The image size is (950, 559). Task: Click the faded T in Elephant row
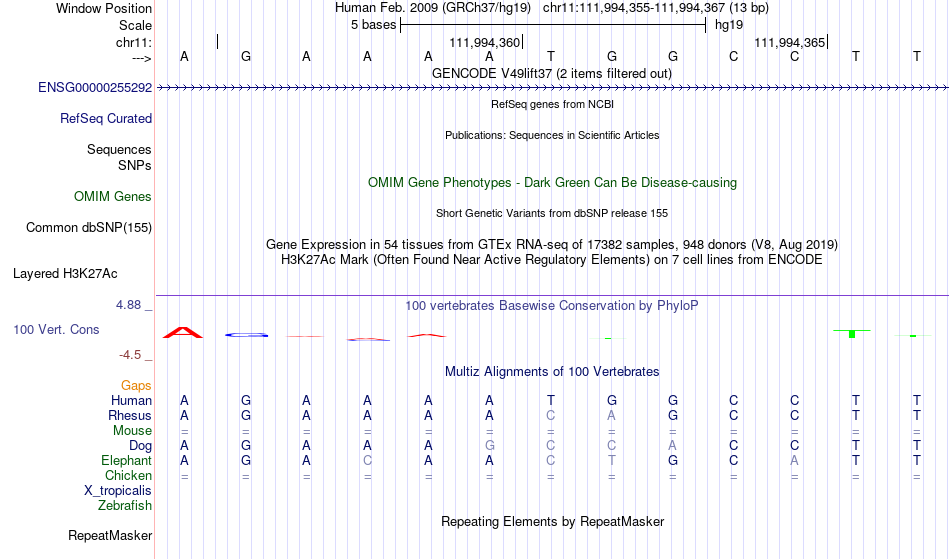(611, 461)
